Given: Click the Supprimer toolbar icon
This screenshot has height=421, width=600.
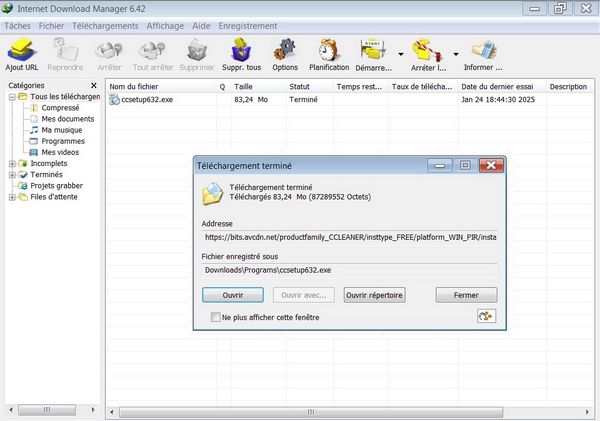Looking at the screenshot, I should tap(197, 50).
